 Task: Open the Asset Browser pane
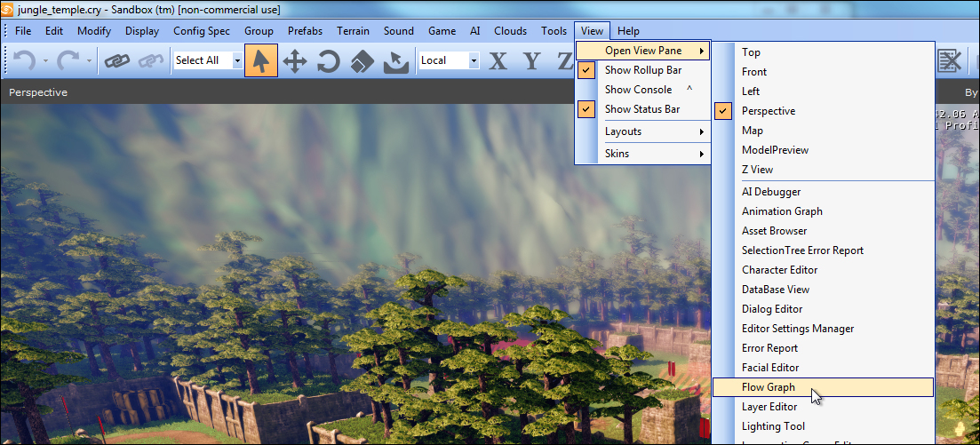(x=823, y=230)
